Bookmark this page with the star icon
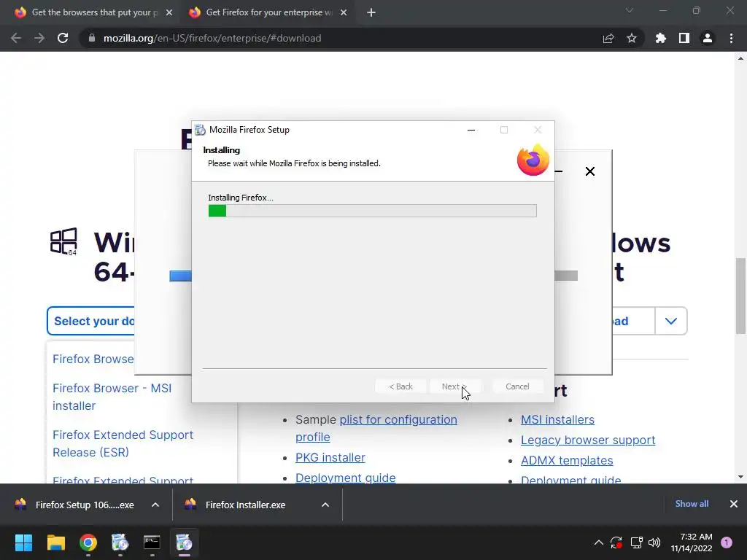Image resolution: width=747 pixels, height=560 pixels. (632, 38)
